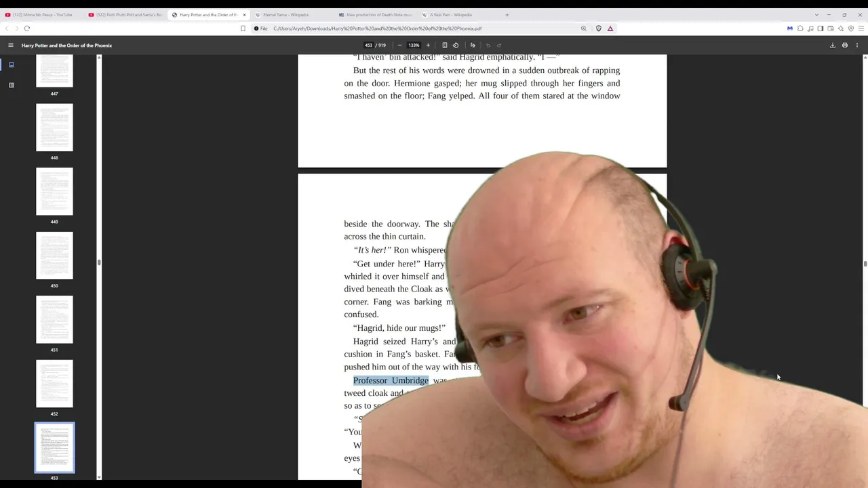Open the Brave VPN icon
868x488 pixels.
pos(851,28)
